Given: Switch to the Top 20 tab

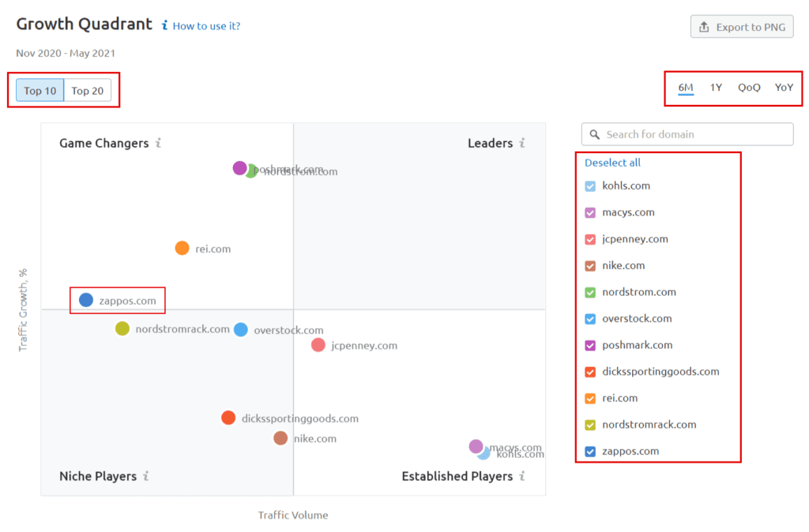Looking at the screenshot, I should 87,90.
